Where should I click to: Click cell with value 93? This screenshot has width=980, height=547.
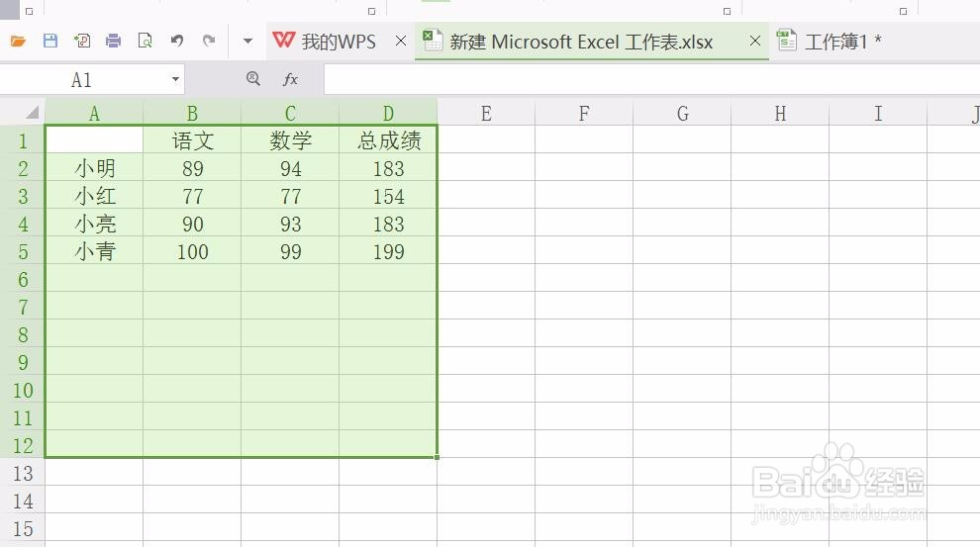click(x=290, y=224)
